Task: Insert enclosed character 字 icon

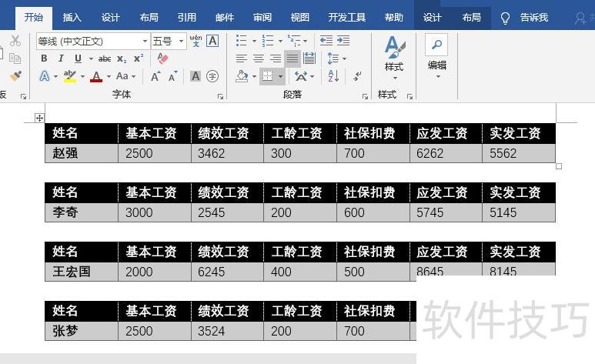Action: pyautogui.click(x=212, y=76)
